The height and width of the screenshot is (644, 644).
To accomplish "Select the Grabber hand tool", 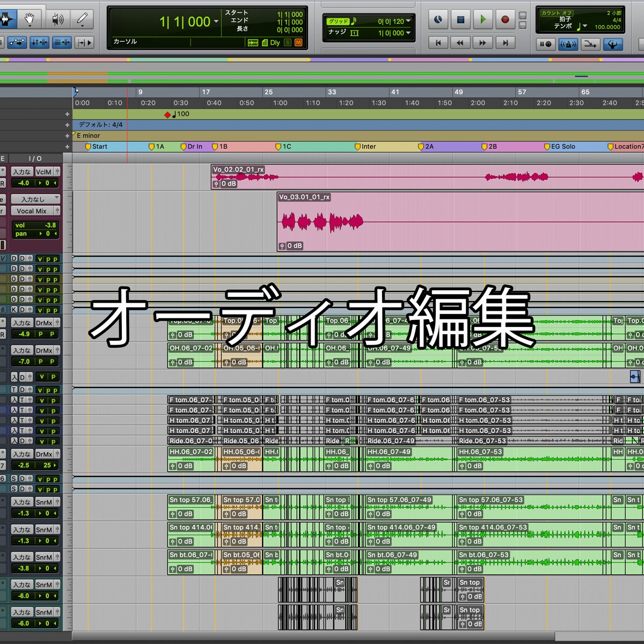I will [x=30, y=20].
